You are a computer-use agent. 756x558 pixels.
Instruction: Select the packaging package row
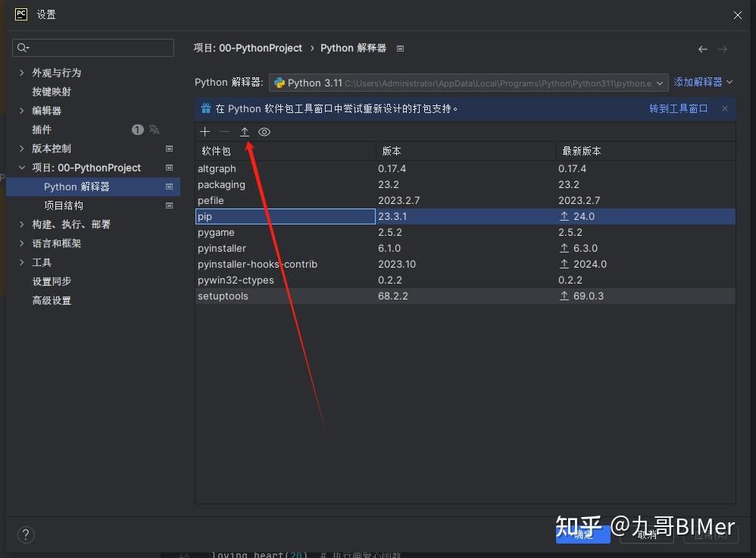point(465,184)
